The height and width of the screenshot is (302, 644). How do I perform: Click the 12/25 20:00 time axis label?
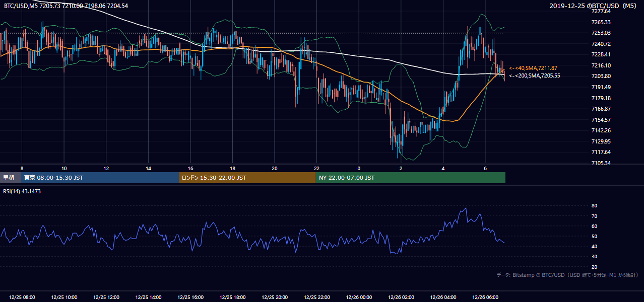click(x=275, y=297)
